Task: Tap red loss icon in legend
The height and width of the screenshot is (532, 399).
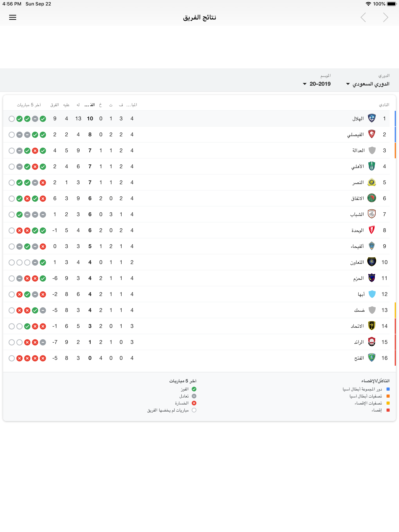Action: point(194,403)
